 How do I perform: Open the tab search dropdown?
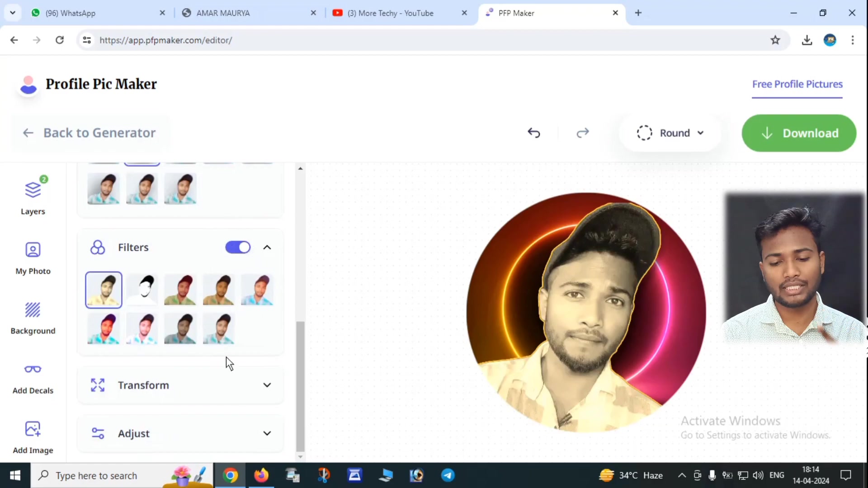(13, 13)
